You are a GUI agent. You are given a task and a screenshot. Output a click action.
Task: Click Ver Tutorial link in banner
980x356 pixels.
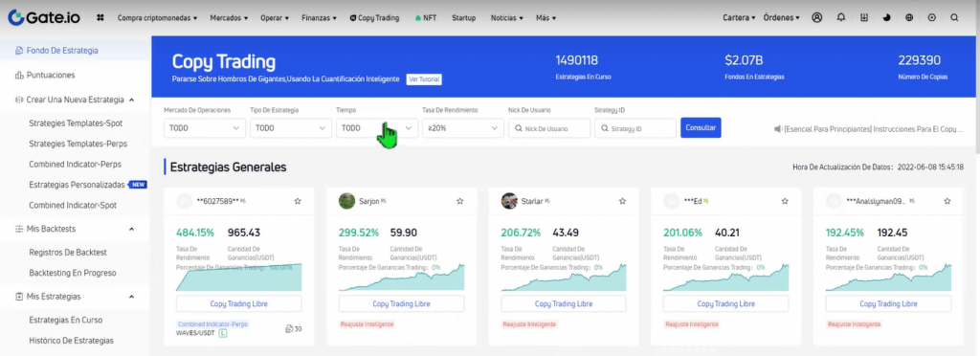424,79
